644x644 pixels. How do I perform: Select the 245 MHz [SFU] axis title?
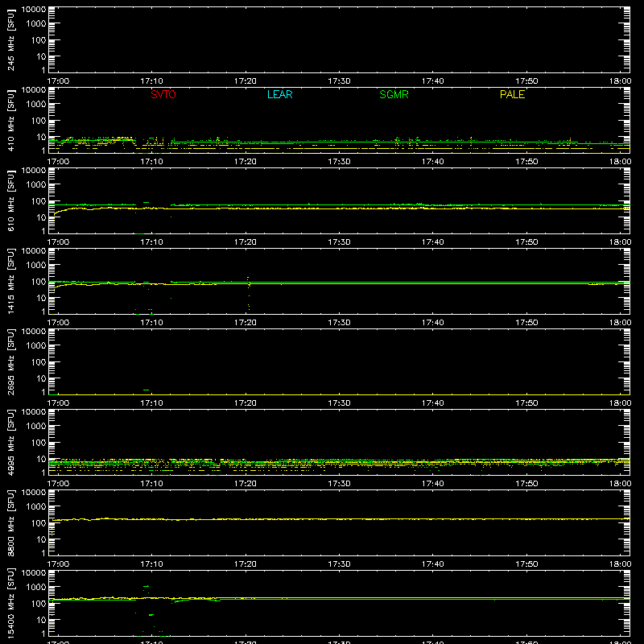pos(10,40)
